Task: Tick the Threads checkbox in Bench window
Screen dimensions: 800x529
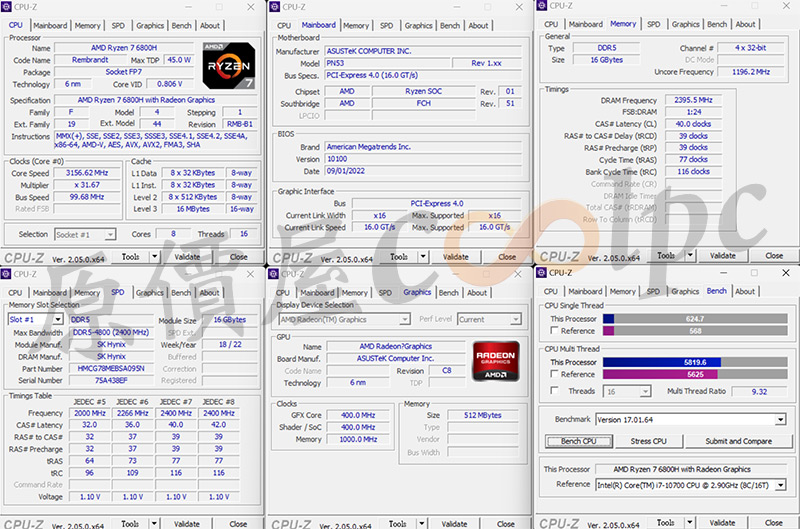Action: (x=554, y=391)
